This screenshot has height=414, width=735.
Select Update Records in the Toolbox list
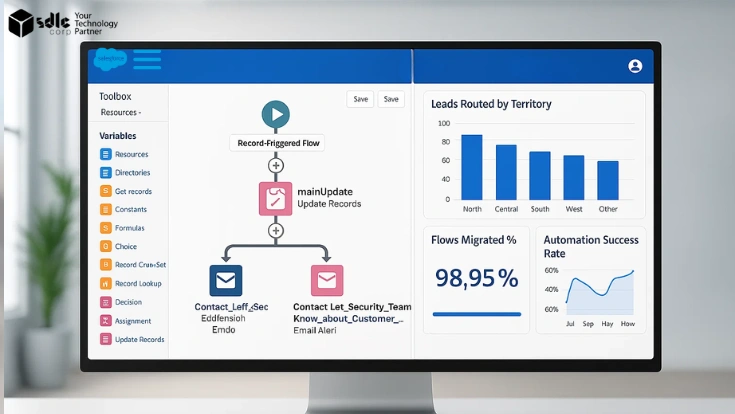pos(139,340)
